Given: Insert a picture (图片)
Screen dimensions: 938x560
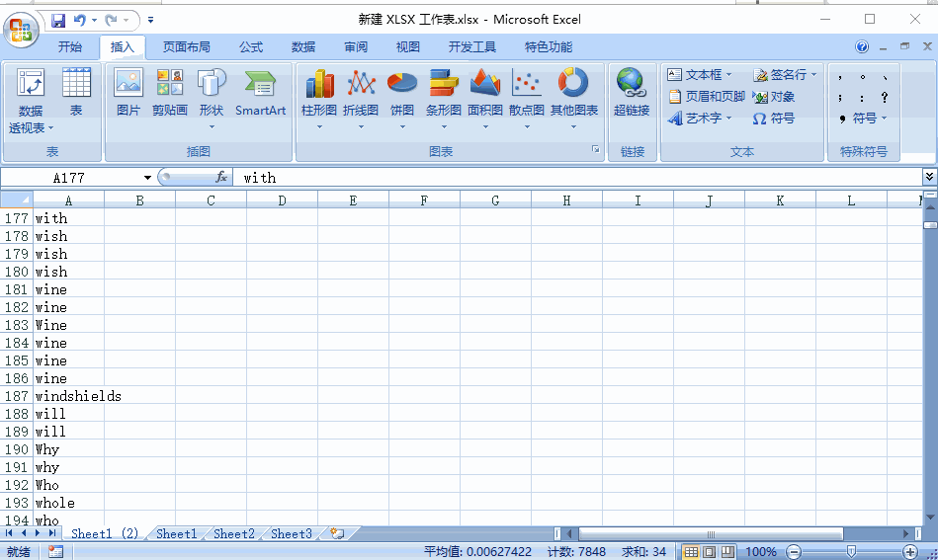Looking at the screenshot, I should (x=128, y=92).
